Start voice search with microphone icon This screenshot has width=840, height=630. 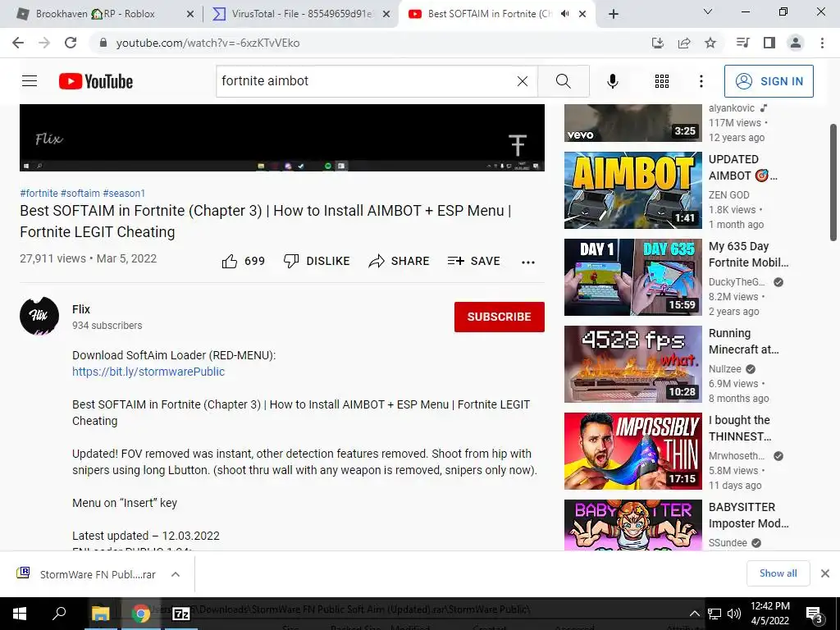(x=612, y=81)
